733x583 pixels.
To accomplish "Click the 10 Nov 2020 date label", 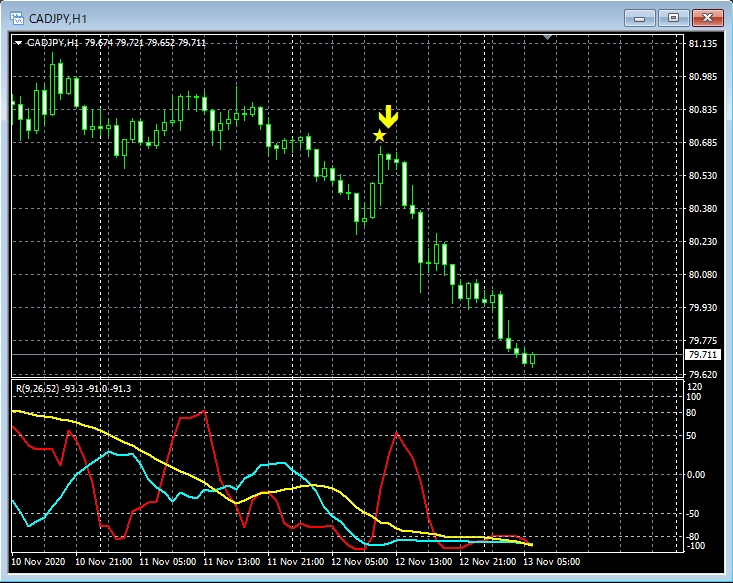I will pos(38,562).
